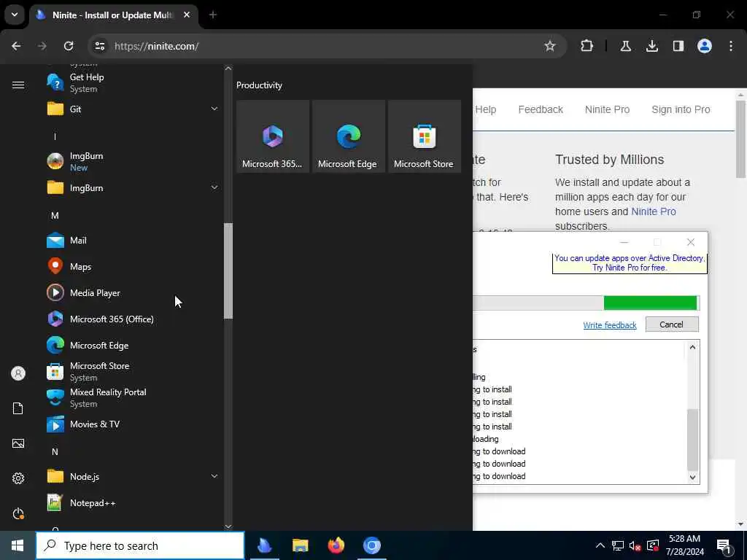Open the Feedback page link
Screen dimensions: 747x560
pos(541,109)
